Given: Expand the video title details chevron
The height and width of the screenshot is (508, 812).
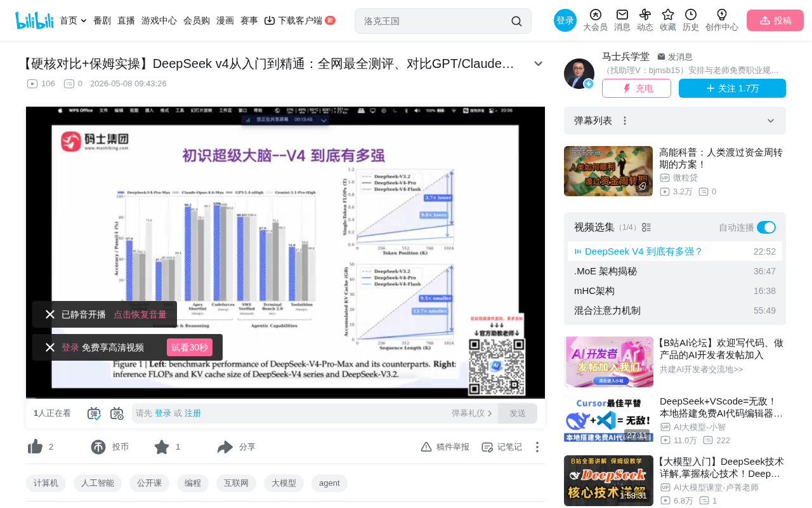Looking at the screenshot, I should 539,63.
